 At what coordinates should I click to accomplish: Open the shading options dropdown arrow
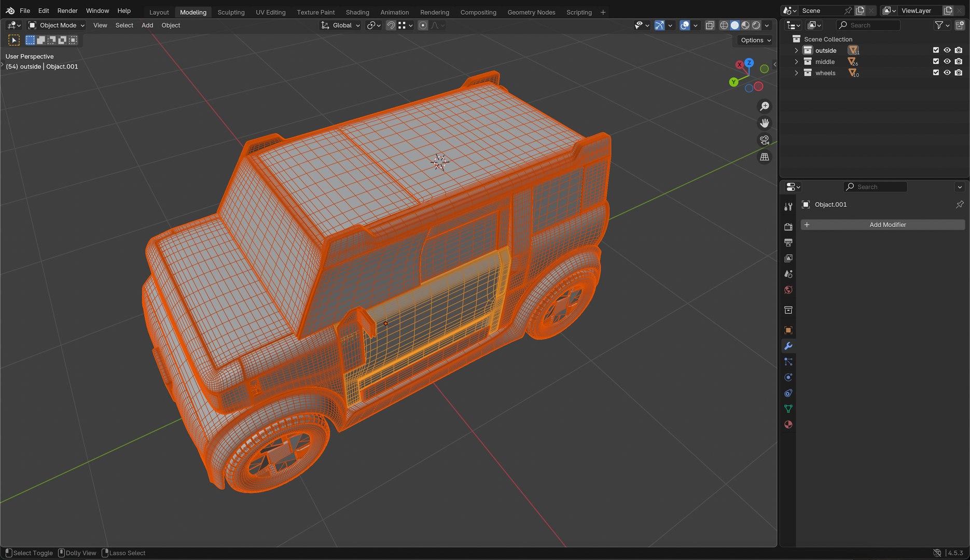point(767,25)
